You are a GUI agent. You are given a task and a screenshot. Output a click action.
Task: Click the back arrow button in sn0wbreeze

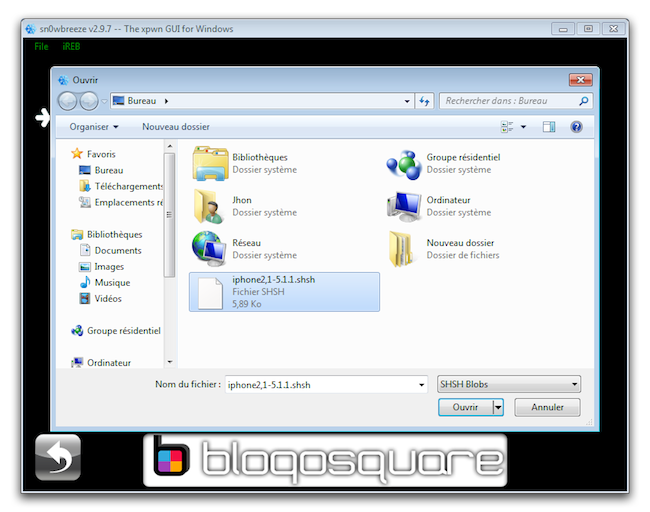click(58, 457)
